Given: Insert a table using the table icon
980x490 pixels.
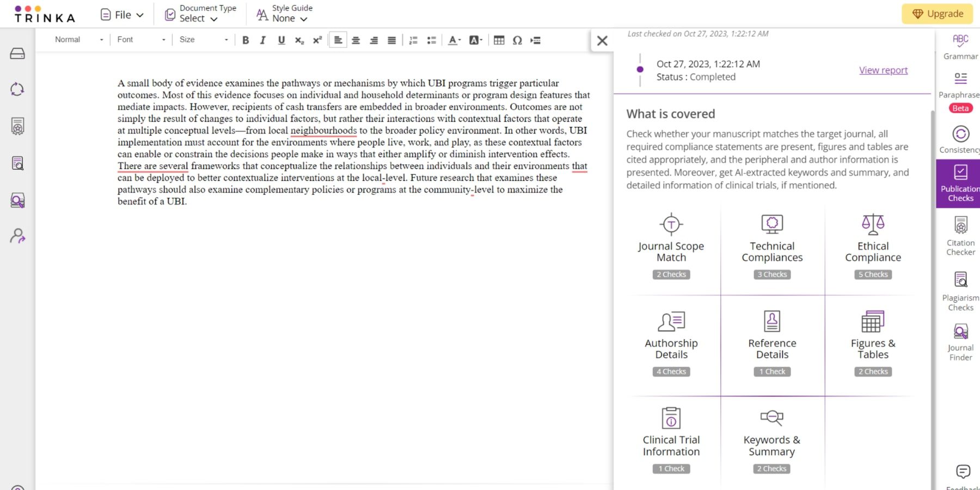Looking at the screenshot, I should click(x=499, y=40).
